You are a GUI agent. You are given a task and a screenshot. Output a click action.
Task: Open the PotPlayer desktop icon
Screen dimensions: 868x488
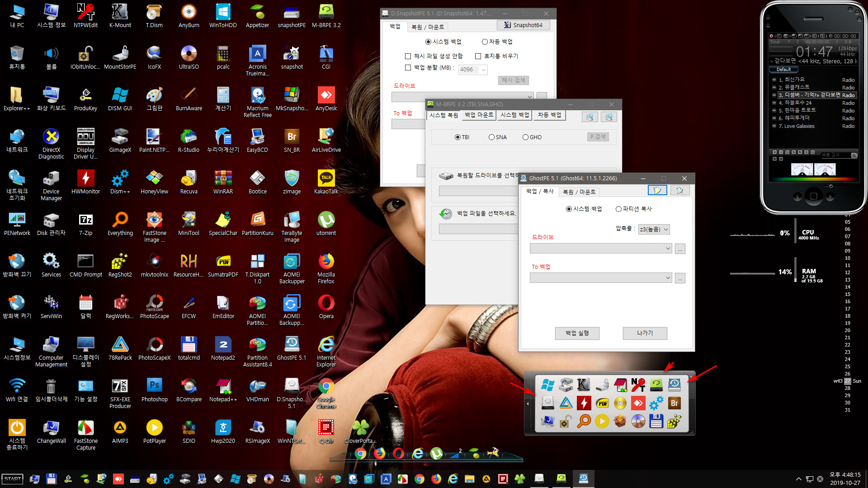(x=154, y=432)
